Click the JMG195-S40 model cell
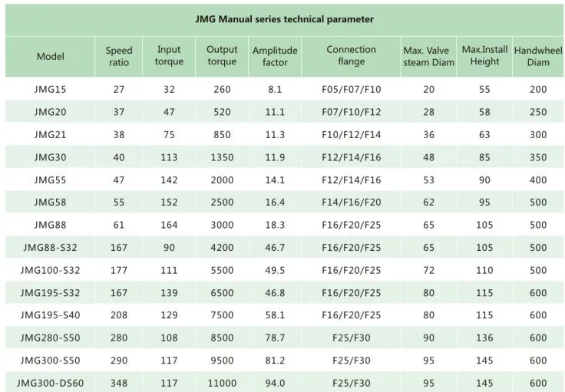The image size is (565, 392). pyautogui.click(x=51, y=315)
